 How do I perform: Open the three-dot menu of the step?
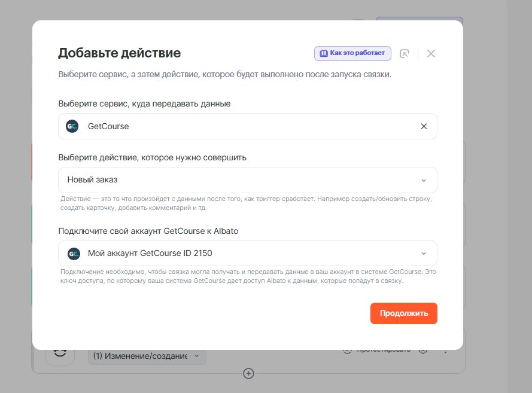pos(445,350)
